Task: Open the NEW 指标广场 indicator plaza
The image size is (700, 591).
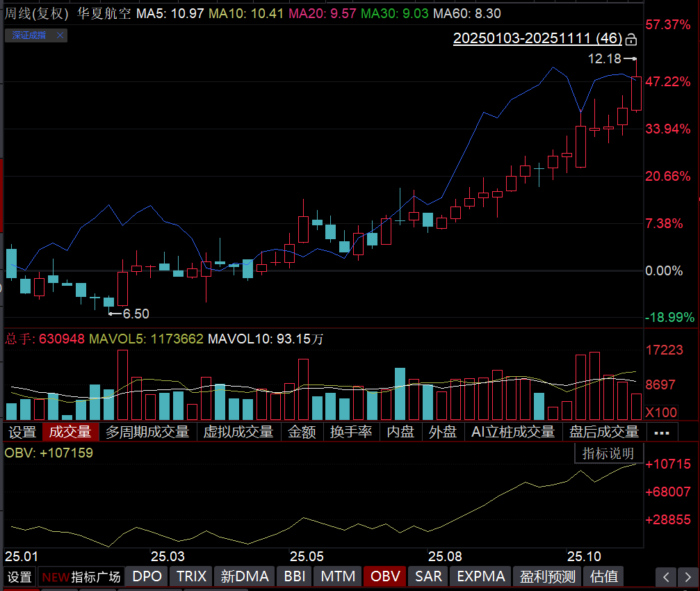Action: [x=81, y=576]
